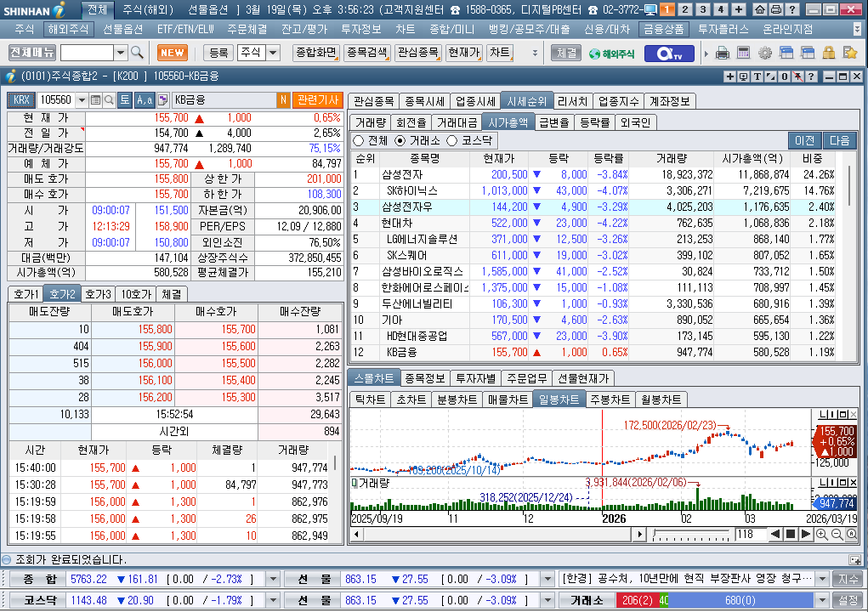Click the printer icon in main toolbar
The width and height of the screenshot is (868, 612).
tap(723, 53)
